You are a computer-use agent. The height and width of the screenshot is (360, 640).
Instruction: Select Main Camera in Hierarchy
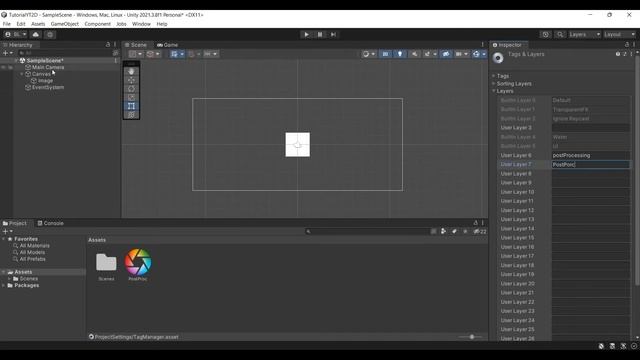tap(48, 67)
